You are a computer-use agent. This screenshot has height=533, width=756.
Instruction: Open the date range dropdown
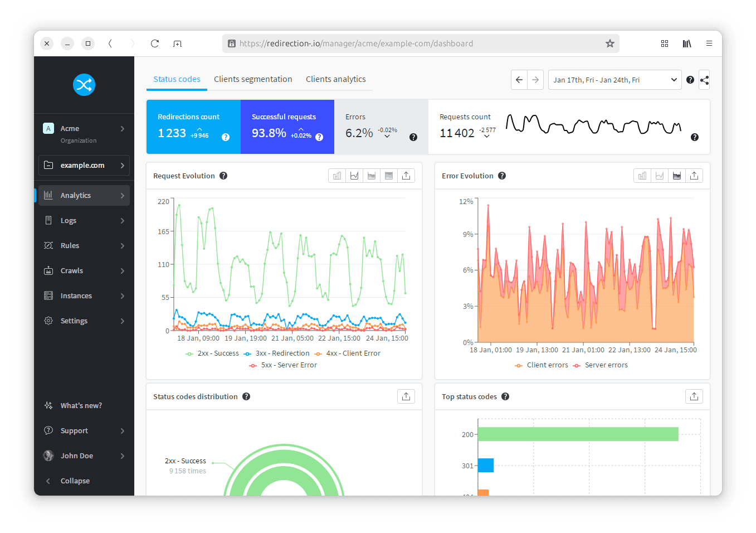615,80
